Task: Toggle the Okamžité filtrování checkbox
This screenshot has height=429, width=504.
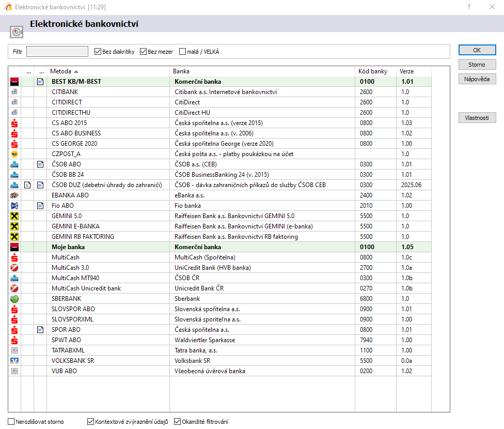Action: point(178,422)
